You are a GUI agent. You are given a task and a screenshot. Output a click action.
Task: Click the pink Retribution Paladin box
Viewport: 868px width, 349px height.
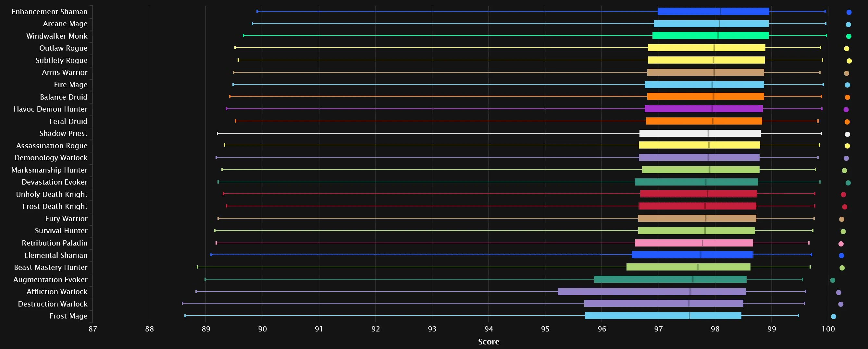(x=694, y=243)
